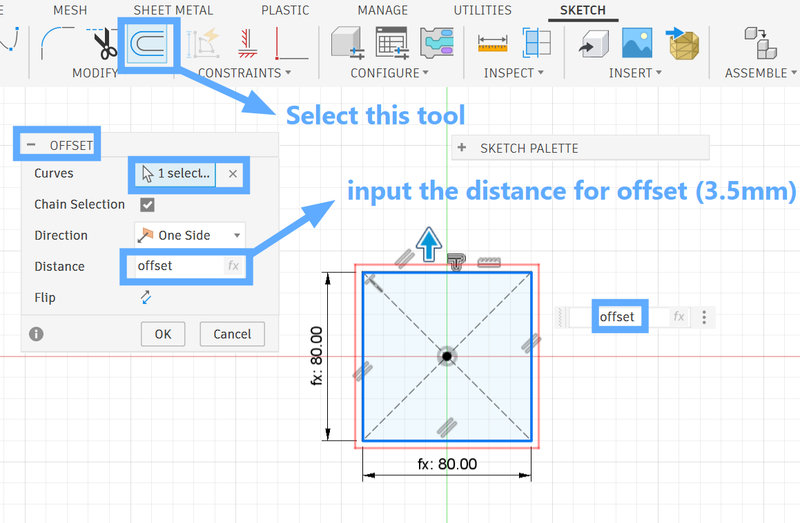Click the Insert Derive box icon
Screen dimensions: 800x523
[593, 43]
